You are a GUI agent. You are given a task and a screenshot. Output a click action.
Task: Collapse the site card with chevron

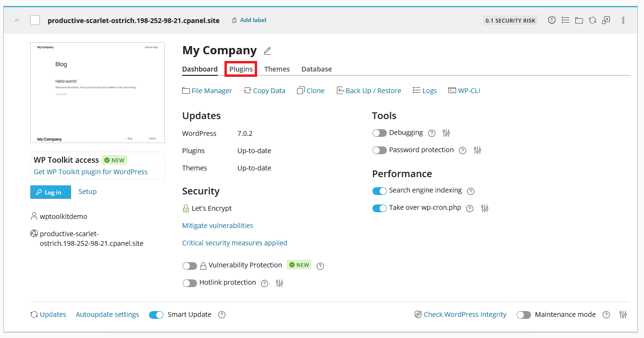pyautogui.click(x=17, y=20)
